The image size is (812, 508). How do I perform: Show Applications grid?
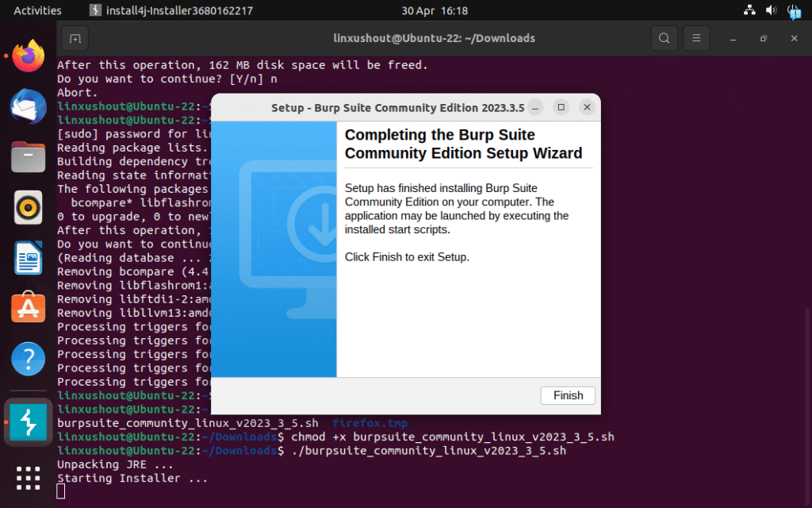[x=29, y=478]
